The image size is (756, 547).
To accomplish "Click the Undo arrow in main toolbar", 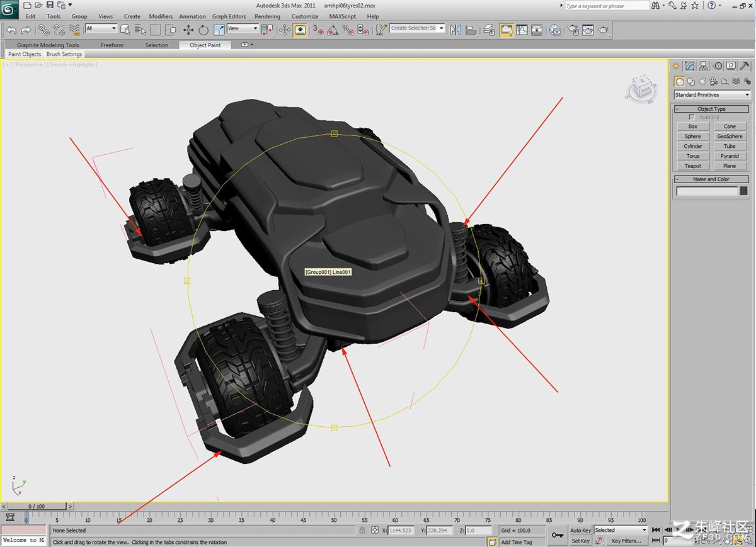I will (x=11, y=30).
